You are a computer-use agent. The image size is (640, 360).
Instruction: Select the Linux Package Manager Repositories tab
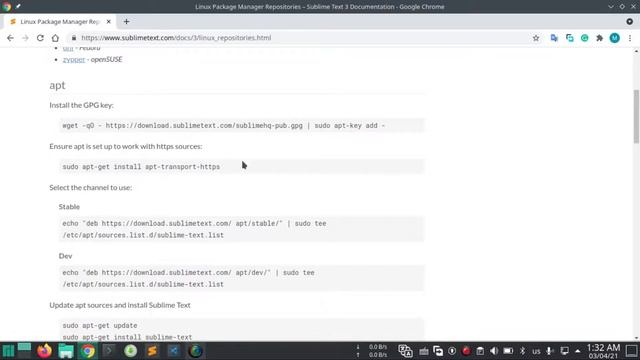click(60, 22)
